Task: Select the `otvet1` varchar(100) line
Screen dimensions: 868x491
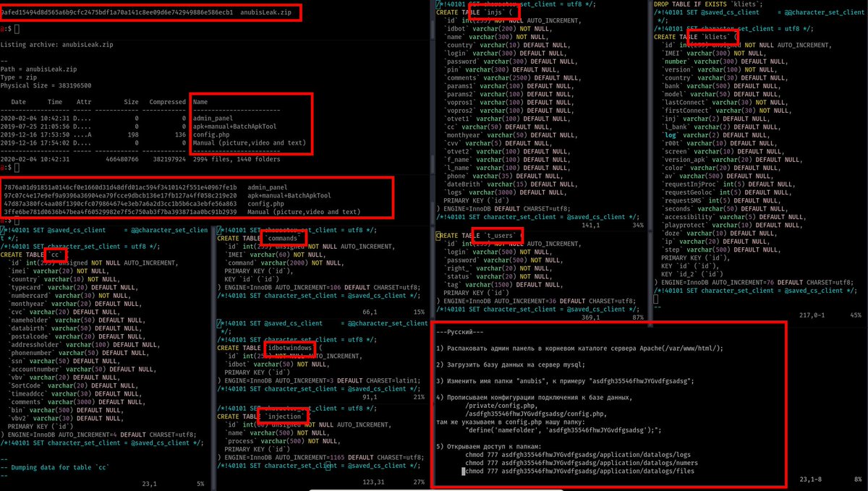Action: (508, 118)
